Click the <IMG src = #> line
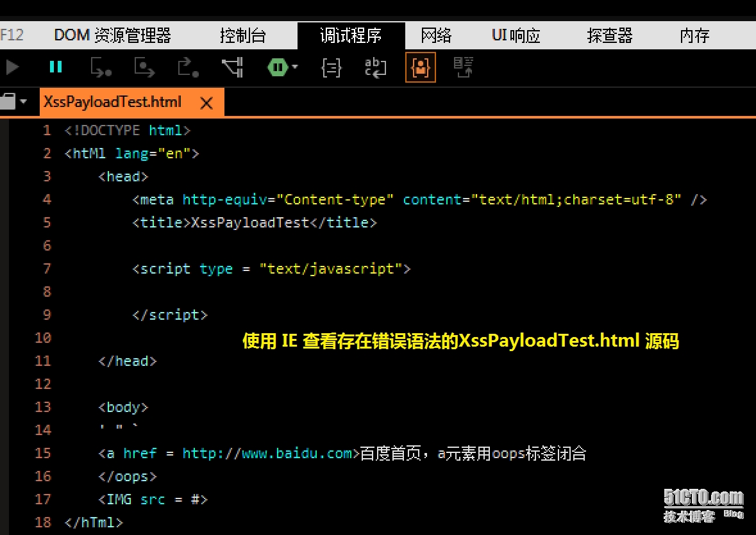The image size is (756, 535). [153, 499]
